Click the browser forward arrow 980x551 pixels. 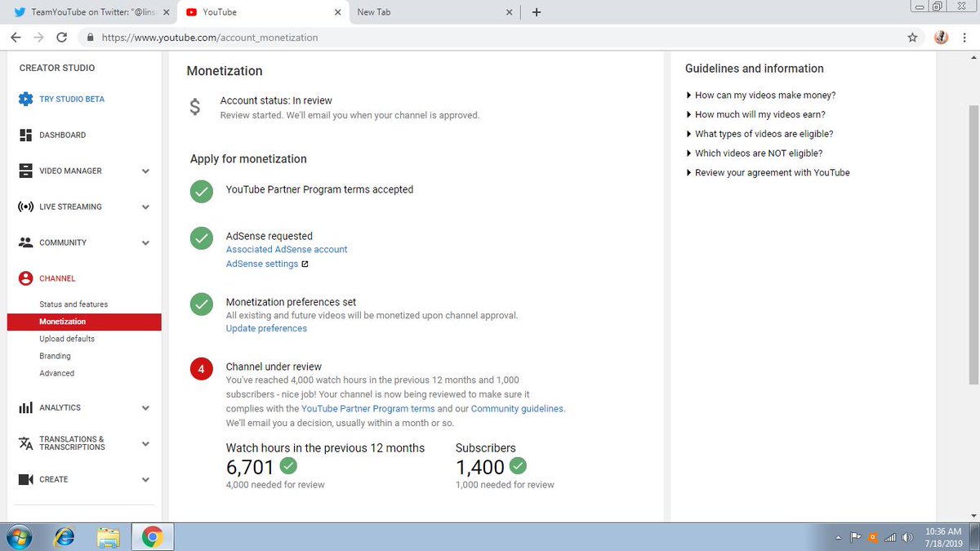[38, 38]
